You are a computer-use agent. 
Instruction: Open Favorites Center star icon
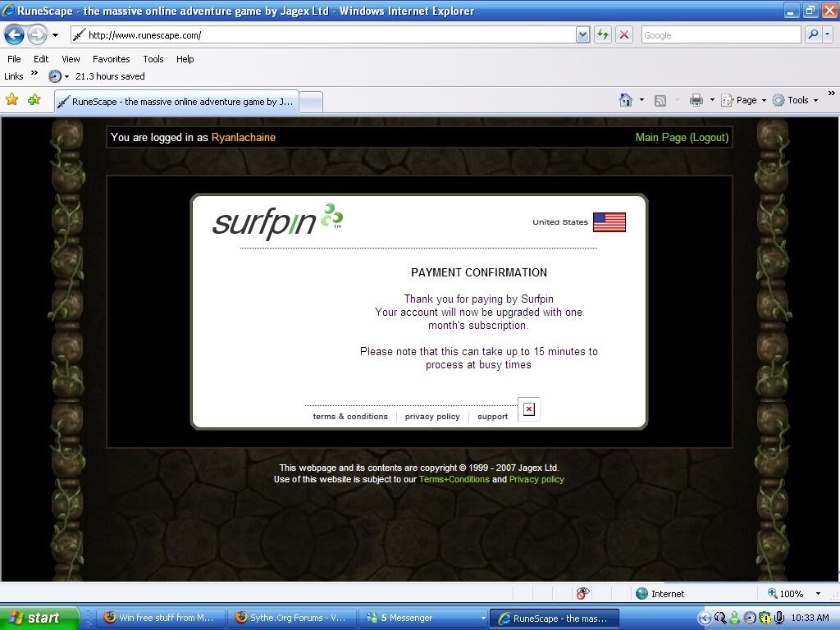pos(11,99)
